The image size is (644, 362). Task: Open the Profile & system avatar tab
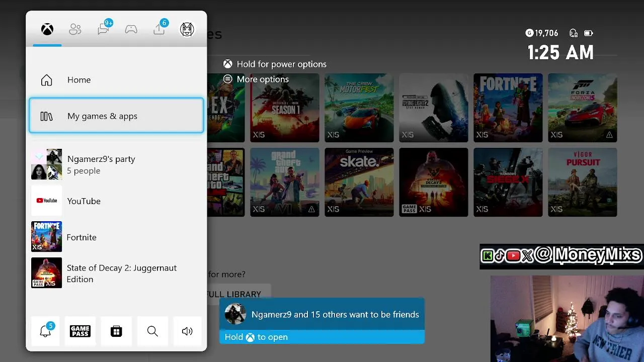[x=187, y=30]
